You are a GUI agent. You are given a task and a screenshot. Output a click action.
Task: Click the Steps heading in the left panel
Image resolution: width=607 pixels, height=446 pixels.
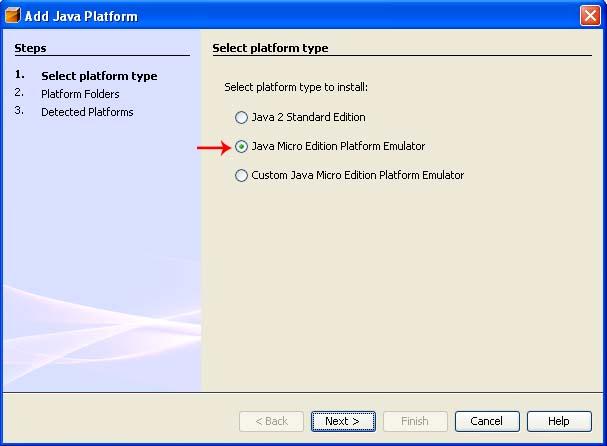point(30,48)
